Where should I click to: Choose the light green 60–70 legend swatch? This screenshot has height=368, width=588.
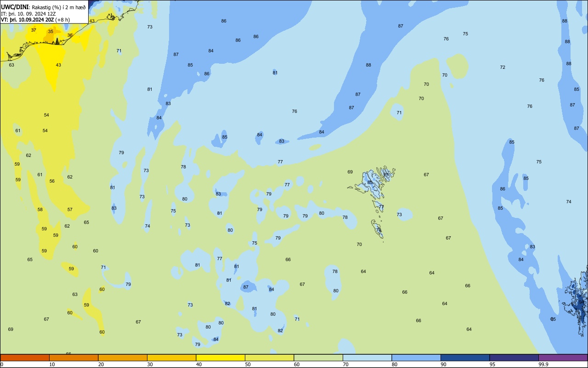(x=318, y=357)
